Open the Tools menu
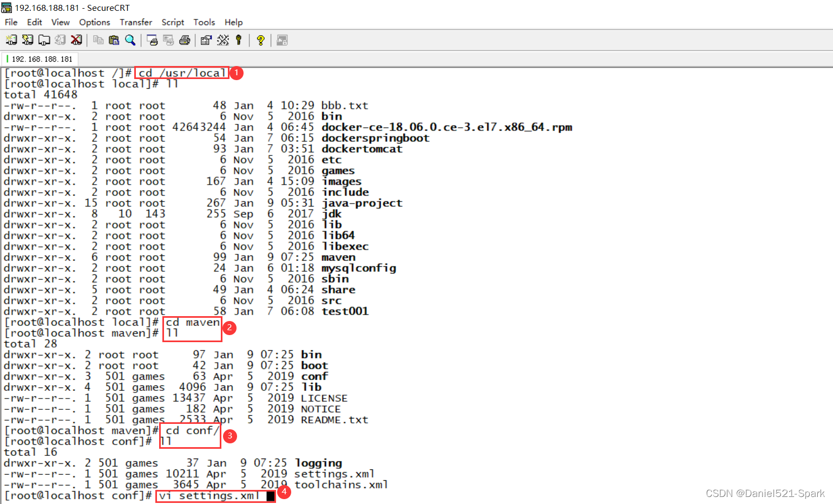This screenshot has height=504, width=833. point(204,22)
